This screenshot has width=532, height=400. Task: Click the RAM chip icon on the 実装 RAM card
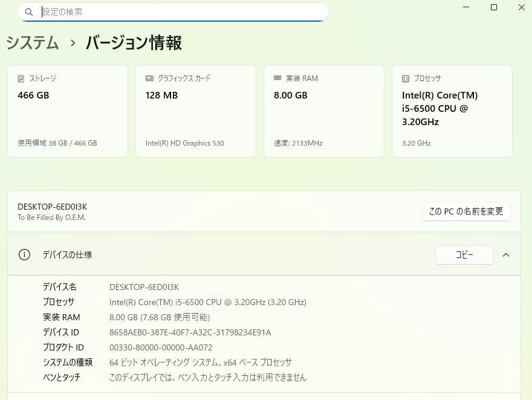(x=277, y=78)
